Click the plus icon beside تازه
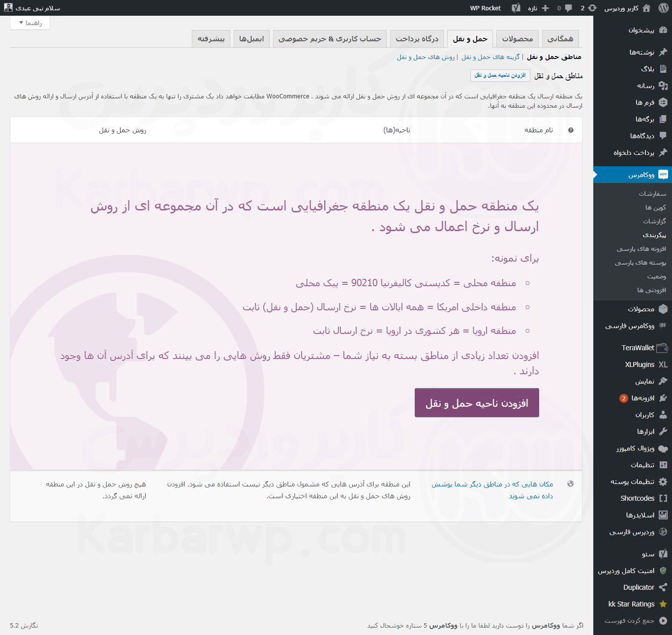This screenshot has height=635, width=672. click(x=545, y=8)
